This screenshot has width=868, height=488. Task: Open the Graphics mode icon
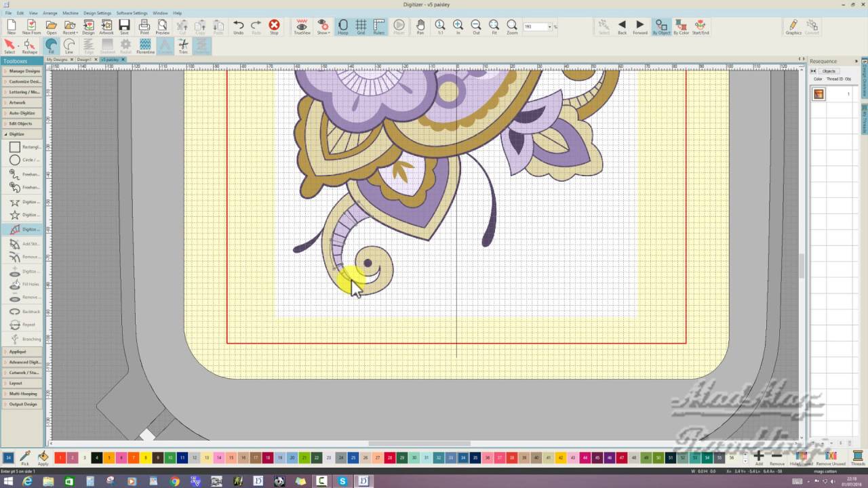point(793,27)
